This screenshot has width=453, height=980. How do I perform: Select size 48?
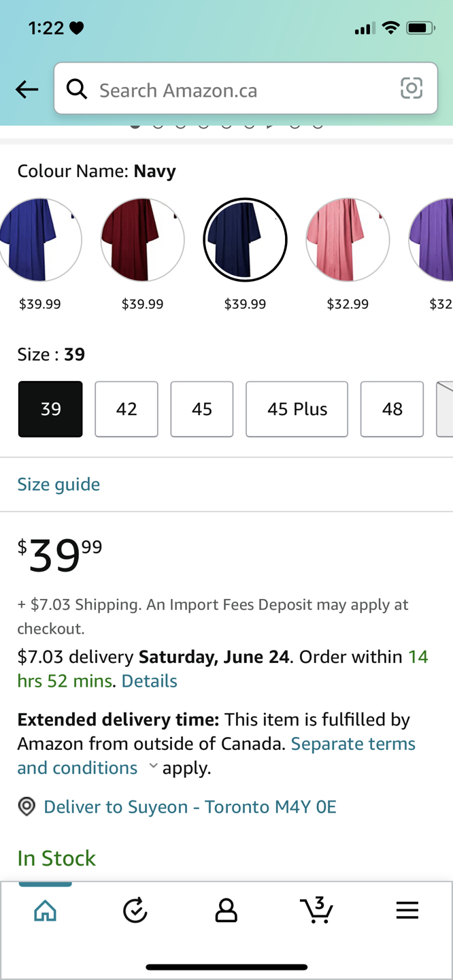pos(392,409)
